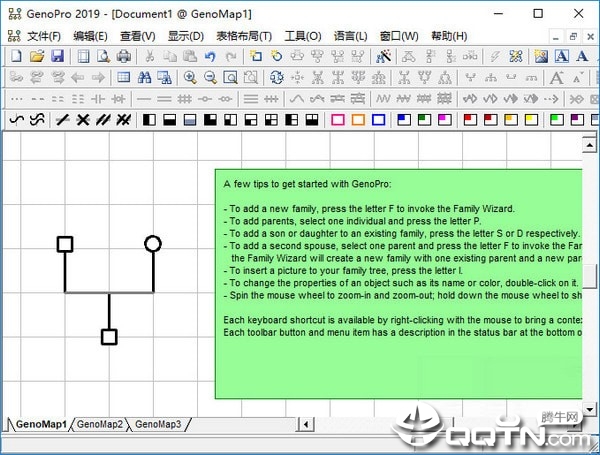The width and height of the screenshot is (600, 455).
Task: Click the Print icon in the toolbar
Action: click(x=124, y=56)
